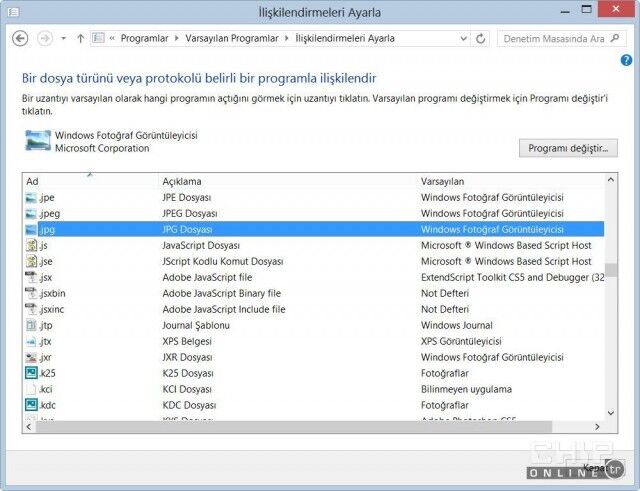Click the .jpe file type icon
Image resolution: width=640 pixels, height=491 pixels.
click(x=32, y=197)
